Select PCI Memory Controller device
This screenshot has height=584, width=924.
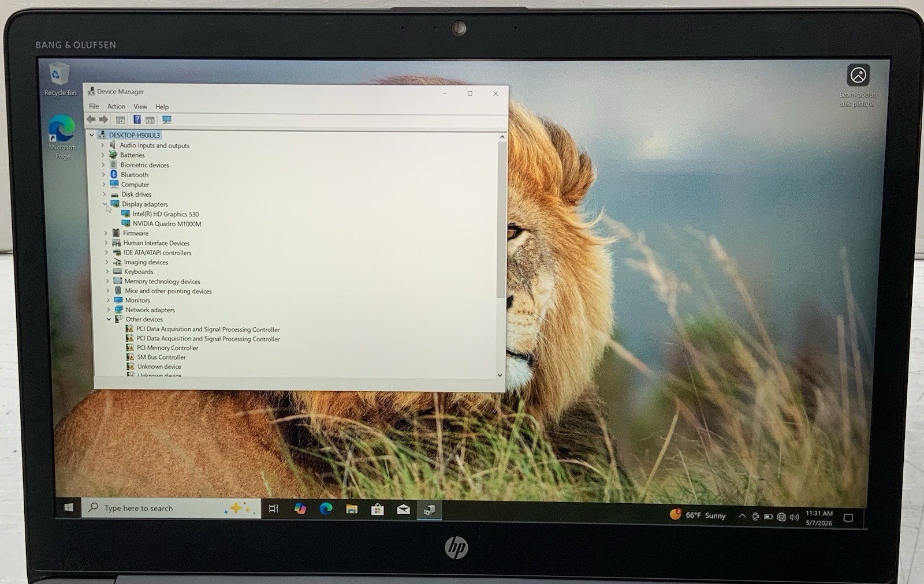(x=167, y=348)
